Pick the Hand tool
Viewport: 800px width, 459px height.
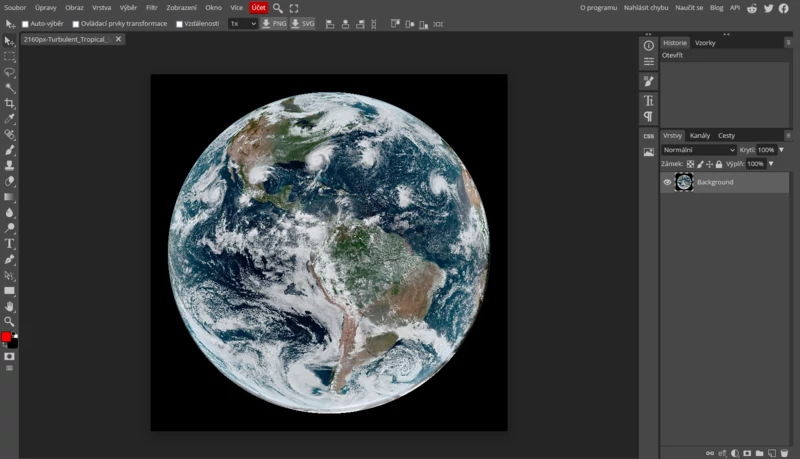pos(10,306)
